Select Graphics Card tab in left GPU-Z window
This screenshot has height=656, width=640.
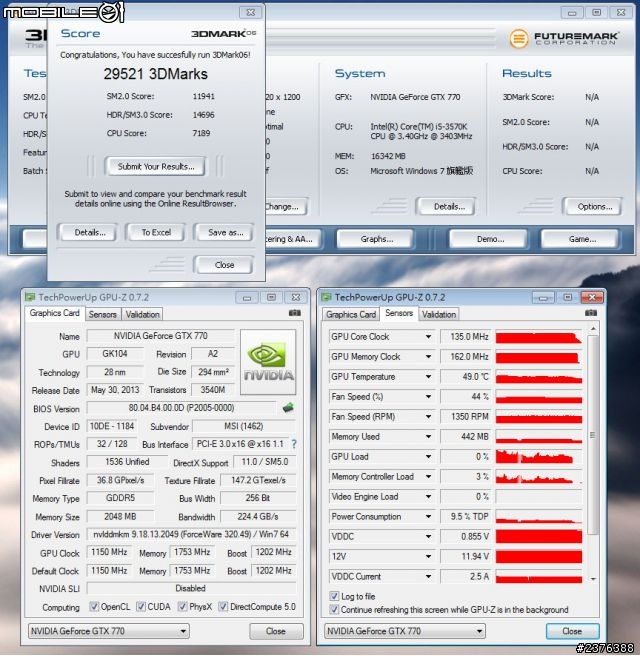tap(55, 313)
